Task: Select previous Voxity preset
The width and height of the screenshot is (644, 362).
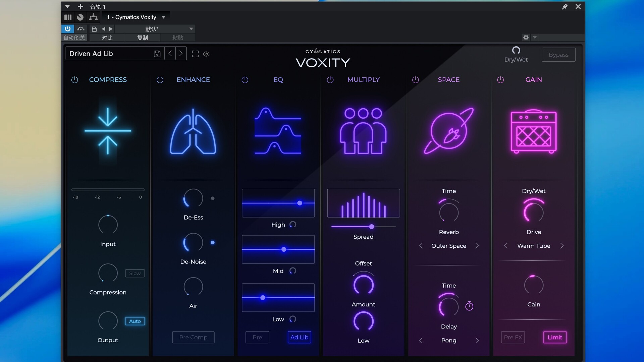Action: coord(170,54)
